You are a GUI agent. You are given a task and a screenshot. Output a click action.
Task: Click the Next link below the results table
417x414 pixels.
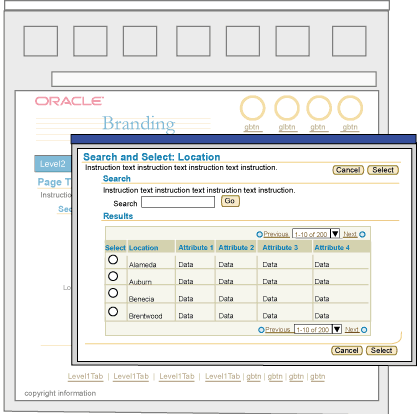(352, 330)
